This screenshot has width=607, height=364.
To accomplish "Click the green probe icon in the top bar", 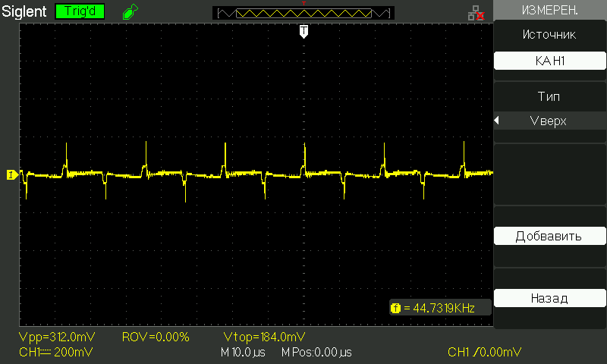I will 130,12.
